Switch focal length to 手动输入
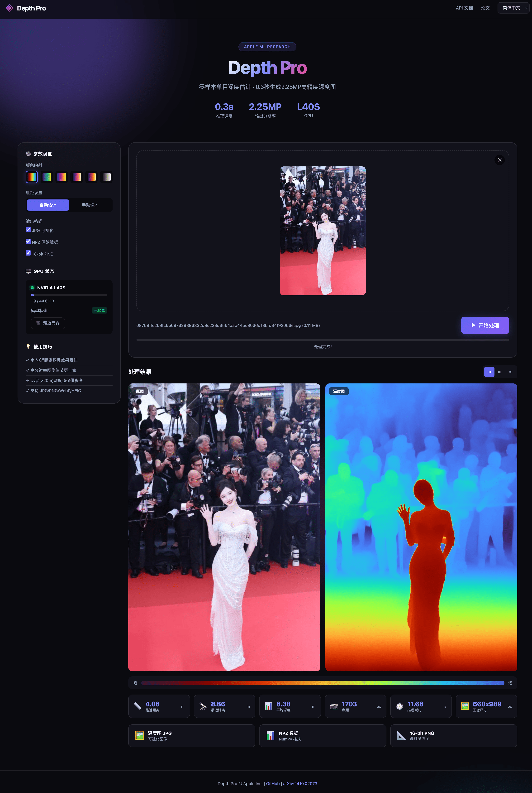Image resolution: width=532 pixels, height=793 pixels. coord(90,205)
